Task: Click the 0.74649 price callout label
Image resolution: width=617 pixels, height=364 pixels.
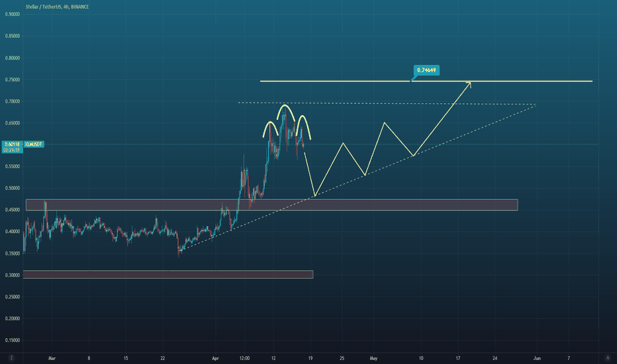Action: coord(426,70)
